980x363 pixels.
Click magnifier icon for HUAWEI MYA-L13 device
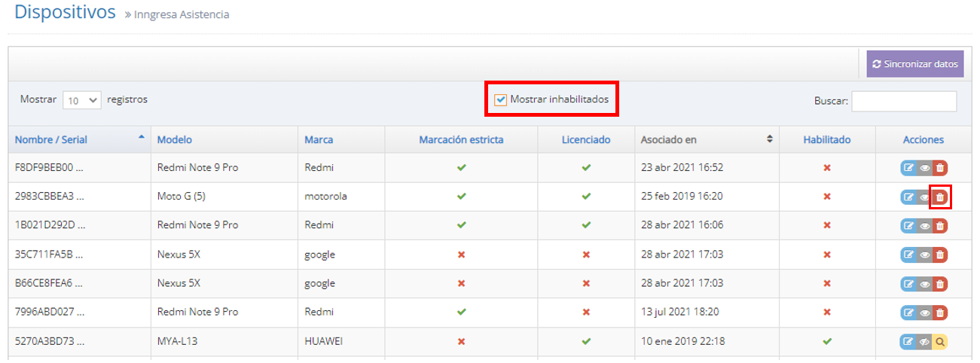939,342
